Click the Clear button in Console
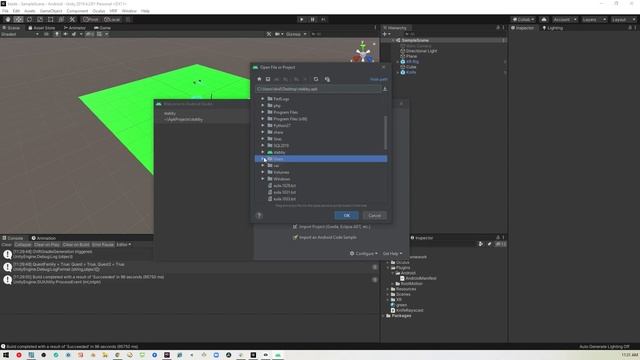Viewport: 640px width, 360px height. point(7,244)
